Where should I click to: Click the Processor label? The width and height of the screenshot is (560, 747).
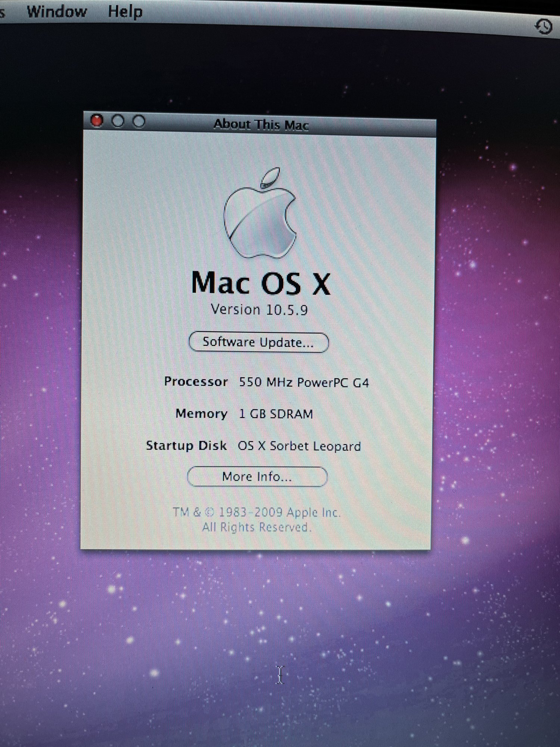(196, 381)
